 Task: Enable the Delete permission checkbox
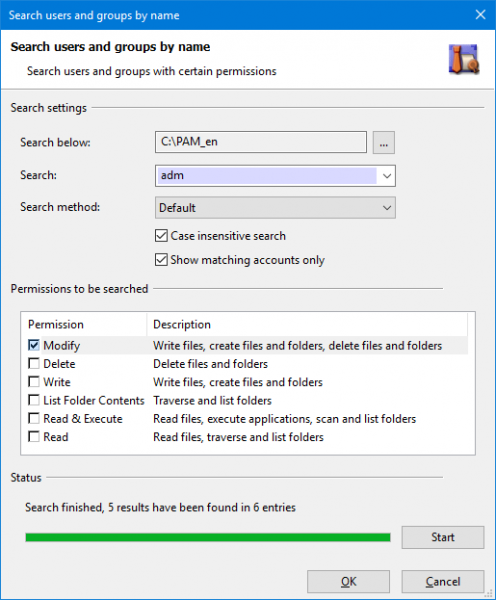click(34, 364)
